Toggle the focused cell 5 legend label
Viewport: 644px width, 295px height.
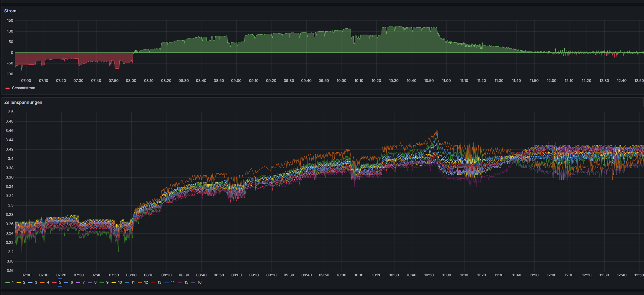coord(60,282)
